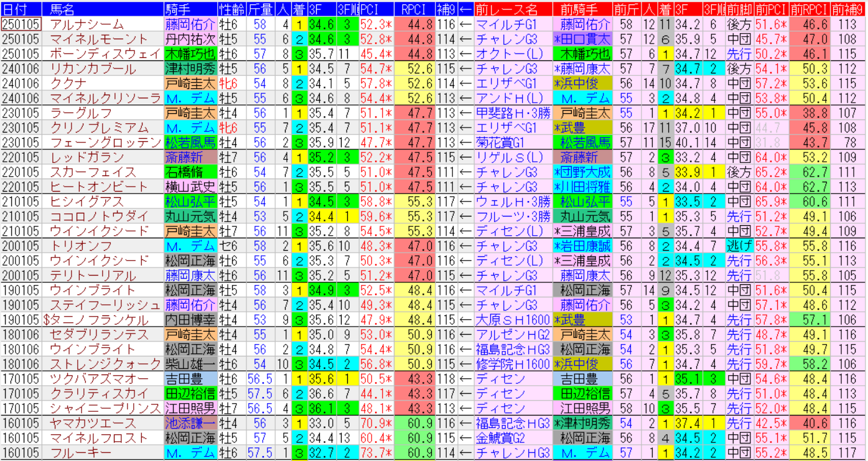Select horse リカンカブール
Screen dimensions: 868x461
point(92,68)
